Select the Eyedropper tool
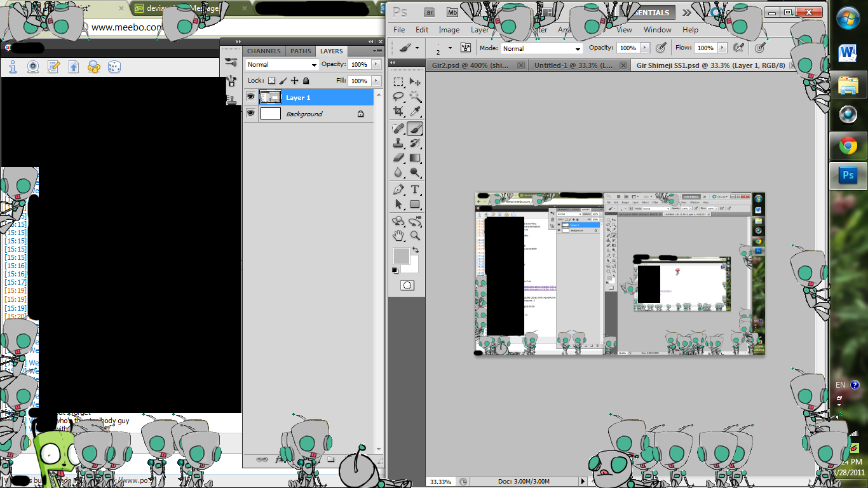 (415, 112)
